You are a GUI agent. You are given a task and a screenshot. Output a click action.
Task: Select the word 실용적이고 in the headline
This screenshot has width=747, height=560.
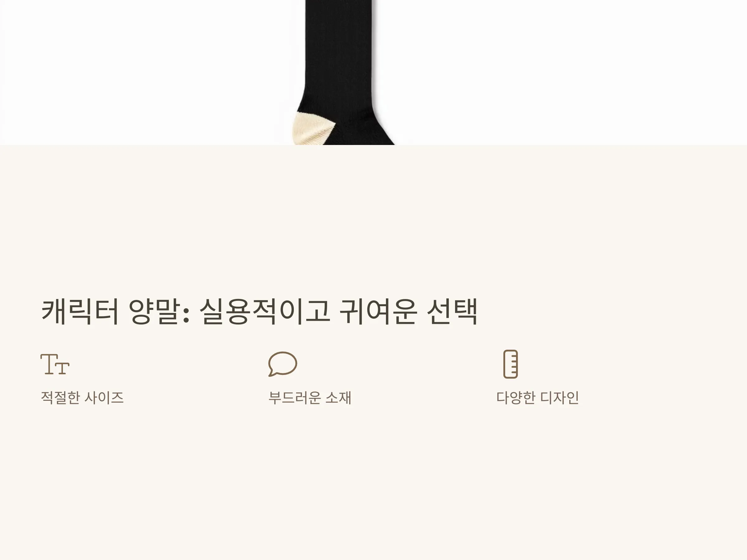click(265, 311)
